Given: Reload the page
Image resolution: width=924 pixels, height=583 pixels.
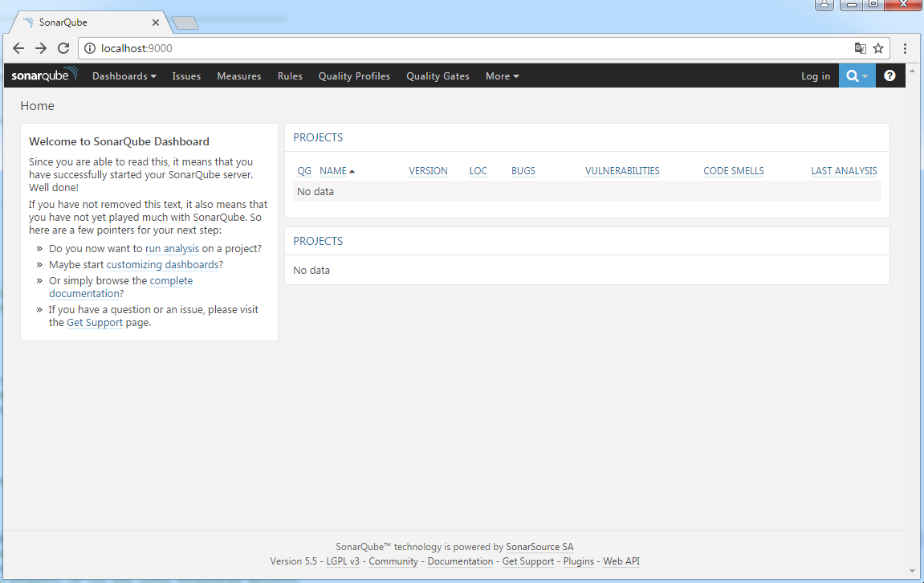Looking at the screenshot, I should (63, 48).
